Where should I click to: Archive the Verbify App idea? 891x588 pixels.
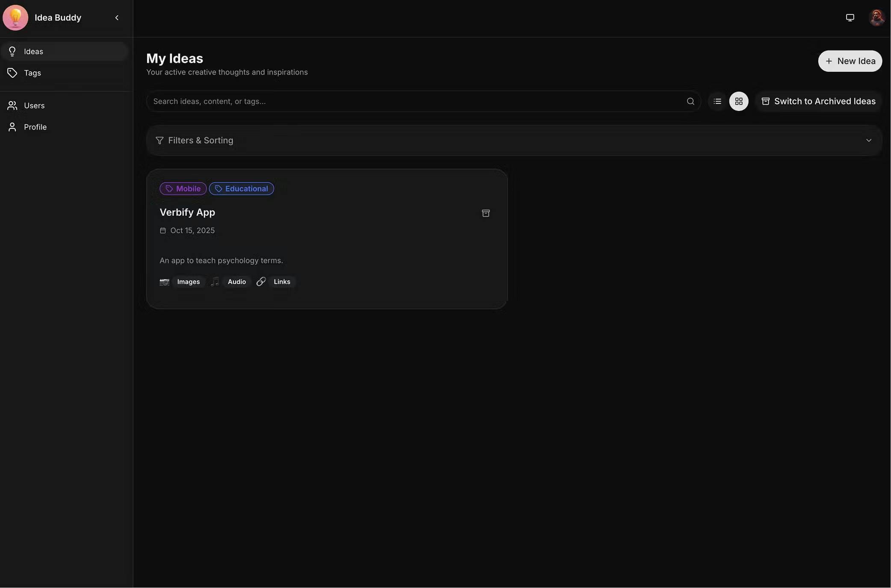[485, 213]
